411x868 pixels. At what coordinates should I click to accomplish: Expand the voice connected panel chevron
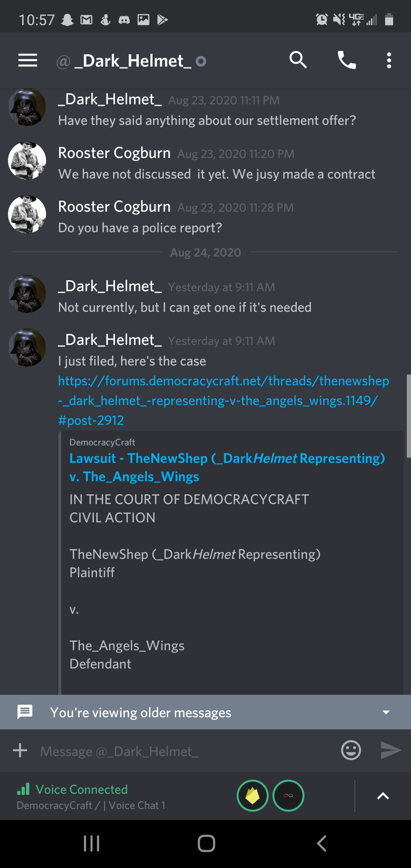click(x=383, y=796)
